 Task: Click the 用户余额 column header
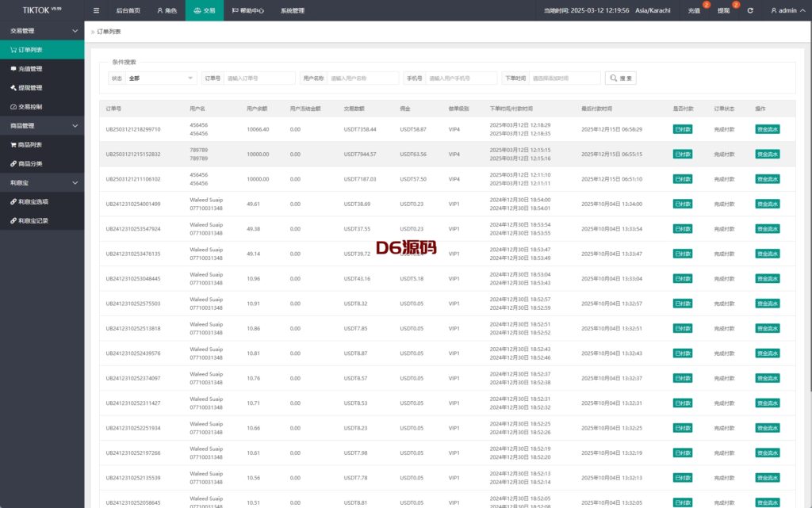coord(257,109)
